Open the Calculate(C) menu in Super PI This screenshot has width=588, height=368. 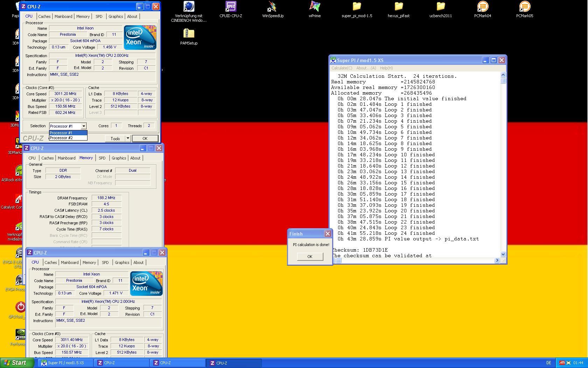tap(342, 68)
